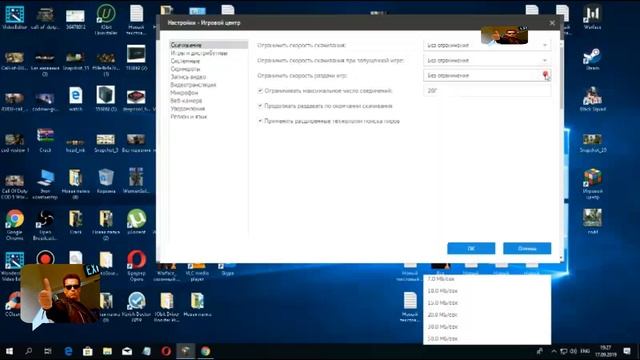This screenshot has height=360, width=640.
Task: Confirm settings with the OK button
Action: (x=471, y=248)
